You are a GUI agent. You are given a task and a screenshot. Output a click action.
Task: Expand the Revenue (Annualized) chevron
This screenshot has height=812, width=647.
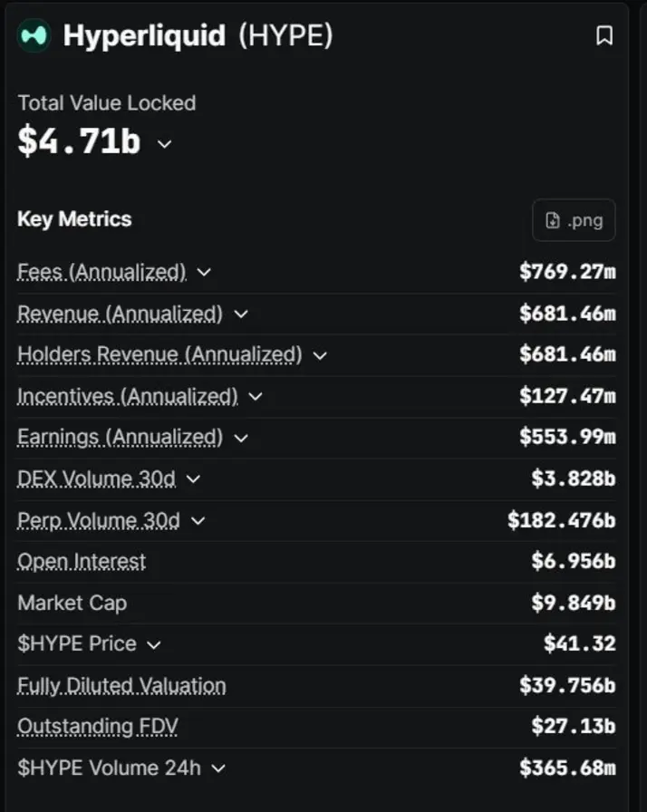241,314
